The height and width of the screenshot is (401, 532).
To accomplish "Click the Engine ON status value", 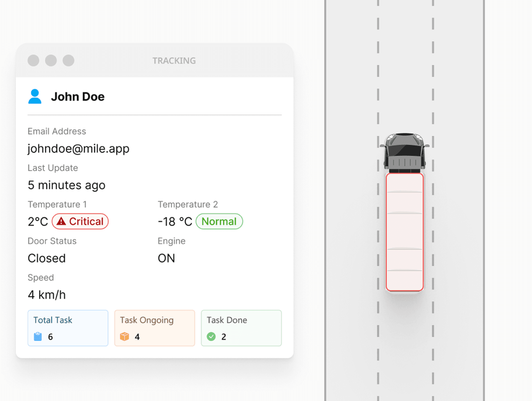I will click(166, 258).
